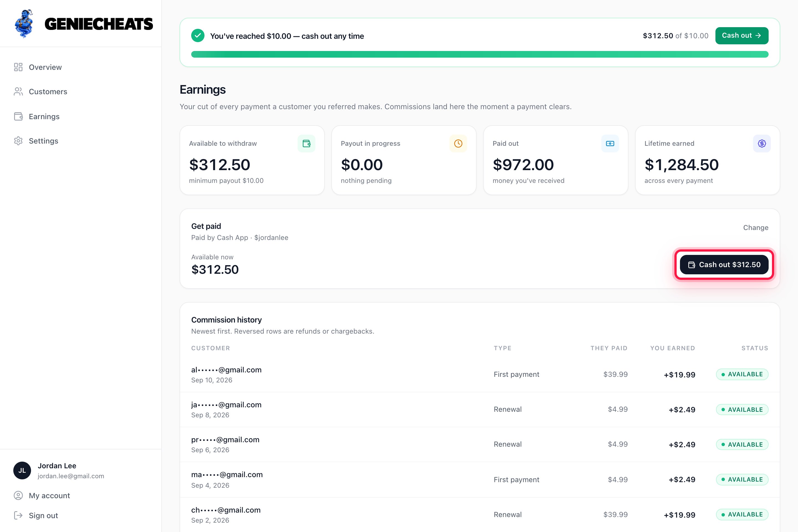Click banknote icon on Paid out card
The width and height of the screenshot is (798, 532).
coord(610,144)
